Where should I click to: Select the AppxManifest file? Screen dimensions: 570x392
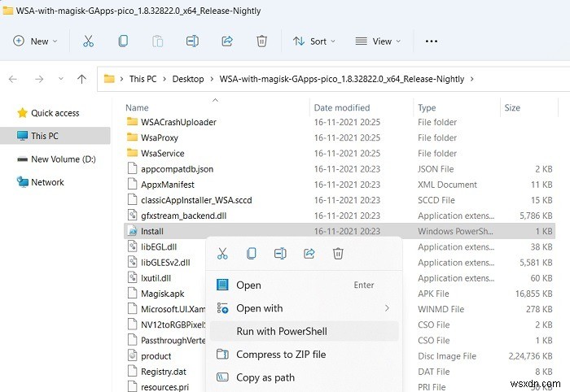point(168,185)
